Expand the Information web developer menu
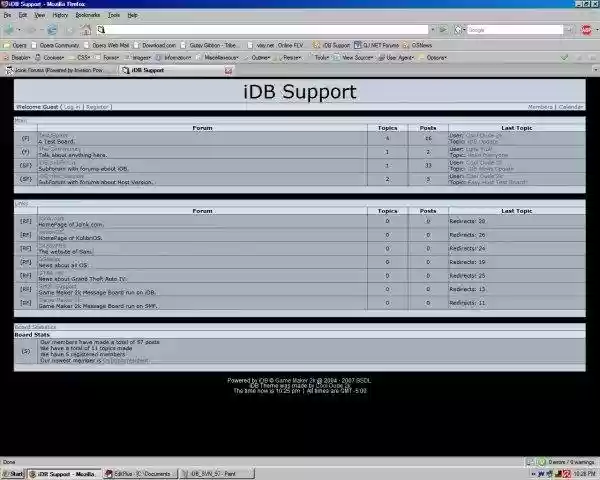 click(174, 57)
